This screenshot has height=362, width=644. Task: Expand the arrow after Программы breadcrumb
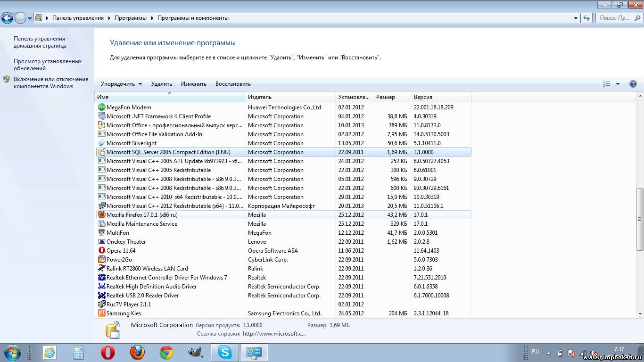tap(152, 18)
